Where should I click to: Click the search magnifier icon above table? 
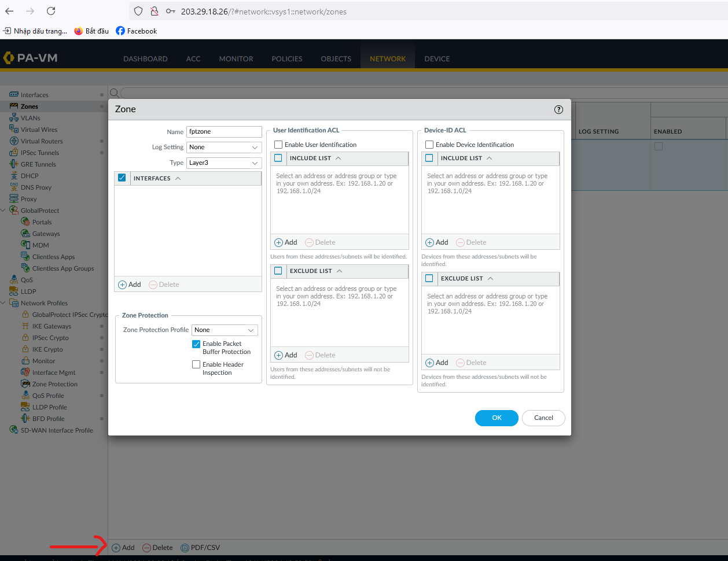click(x=114, y=93)
